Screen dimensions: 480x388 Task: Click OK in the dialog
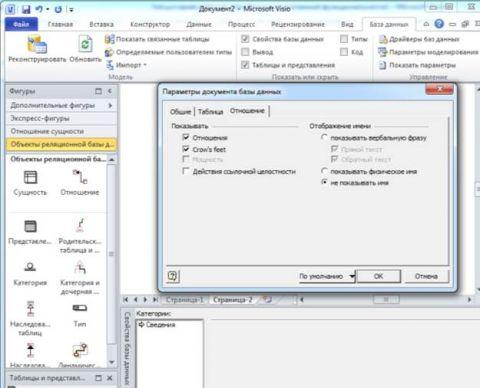point(378,276)
